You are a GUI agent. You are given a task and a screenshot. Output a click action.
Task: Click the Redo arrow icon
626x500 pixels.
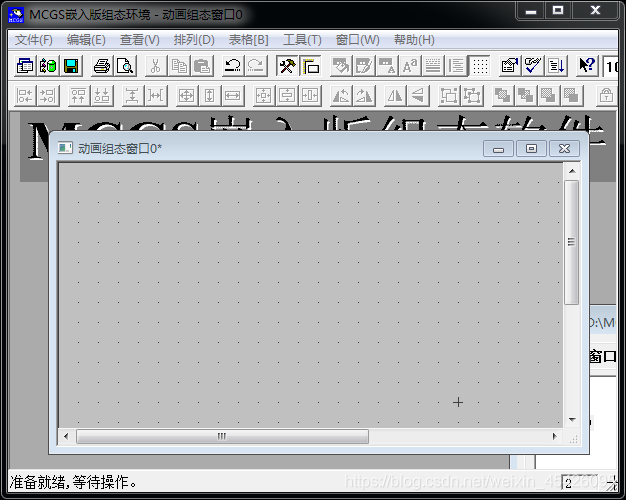tap(256, 66)
